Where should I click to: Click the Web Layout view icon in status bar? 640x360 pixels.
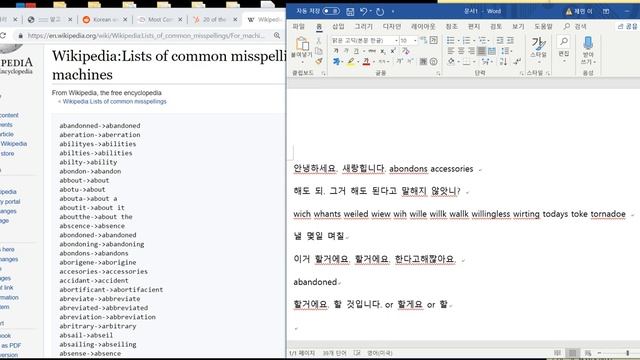(x=588, y=353)
